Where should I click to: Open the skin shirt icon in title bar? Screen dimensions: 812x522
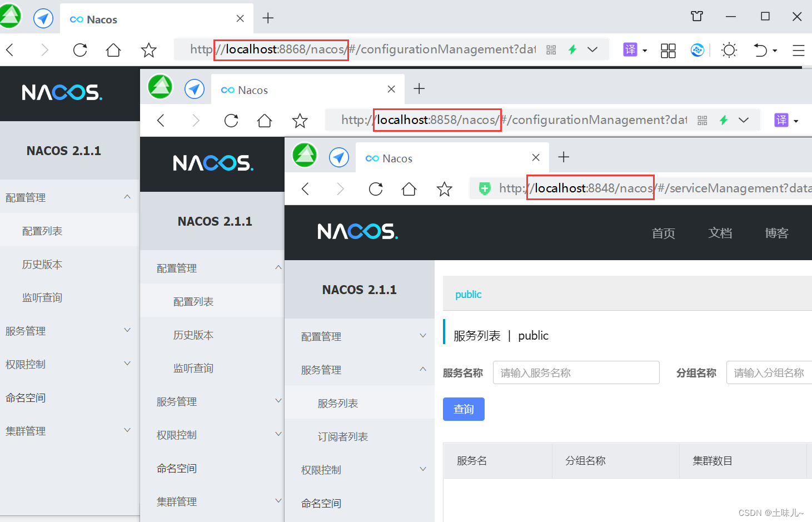[697, 16]
